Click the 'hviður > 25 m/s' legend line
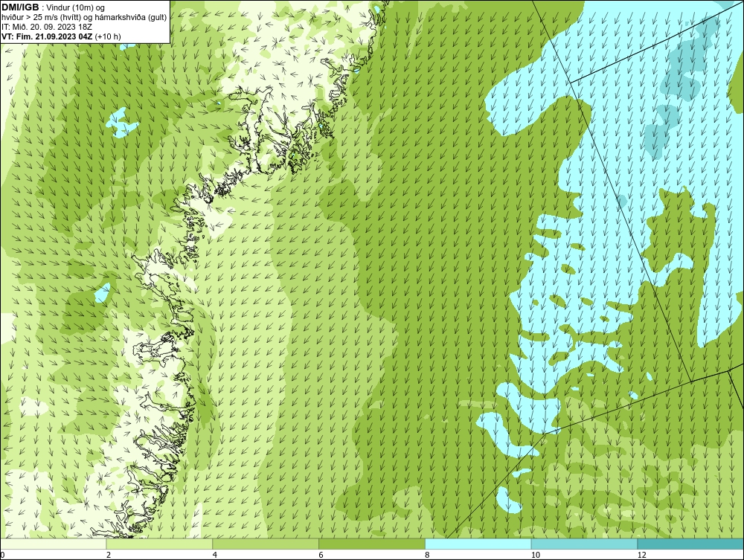Viewport: 744px width, 560px height. 84,18
